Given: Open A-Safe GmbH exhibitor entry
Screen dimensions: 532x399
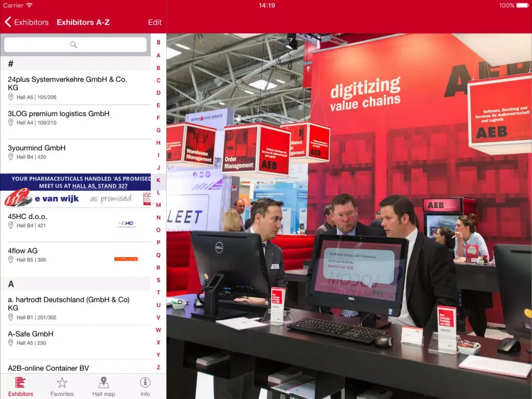Looking at the screenshot, I should point(75,342).
